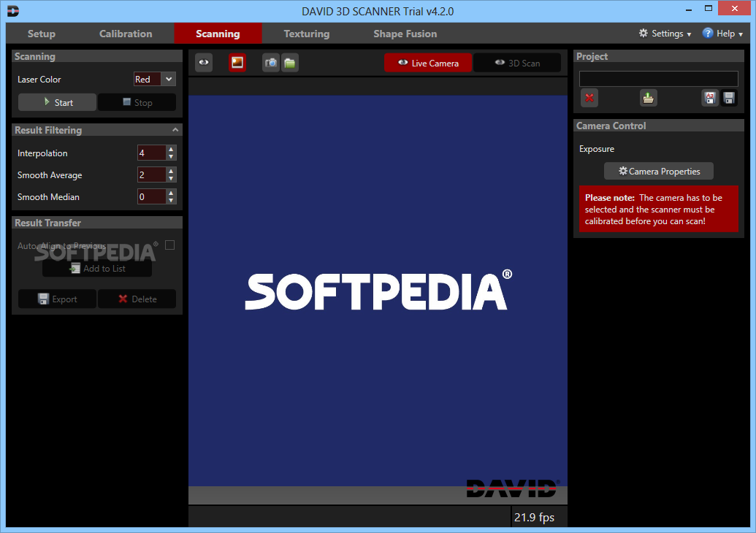Click the Exposure label
Viewport: 756px width, 533px height.
click(597, 149)
